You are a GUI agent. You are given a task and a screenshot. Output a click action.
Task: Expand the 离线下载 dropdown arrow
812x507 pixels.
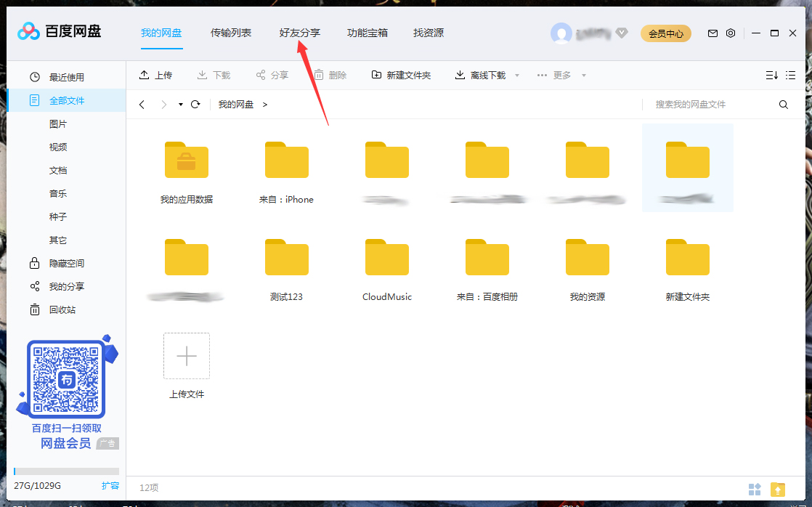[516, 74]
